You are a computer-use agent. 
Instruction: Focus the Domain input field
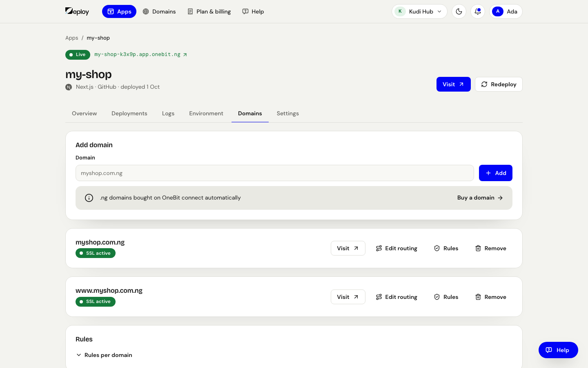275,173
